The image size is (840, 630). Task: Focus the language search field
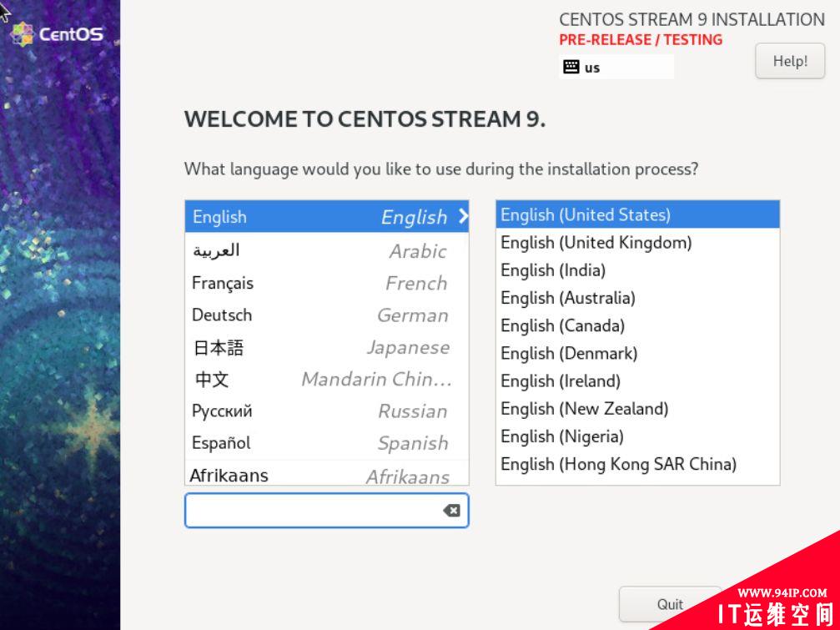tap(327, 511)
